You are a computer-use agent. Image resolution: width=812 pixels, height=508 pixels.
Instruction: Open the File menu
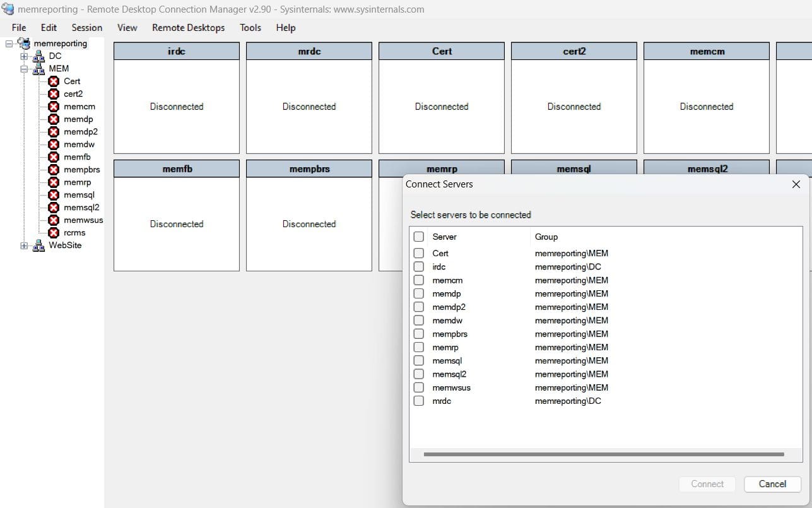19,28
